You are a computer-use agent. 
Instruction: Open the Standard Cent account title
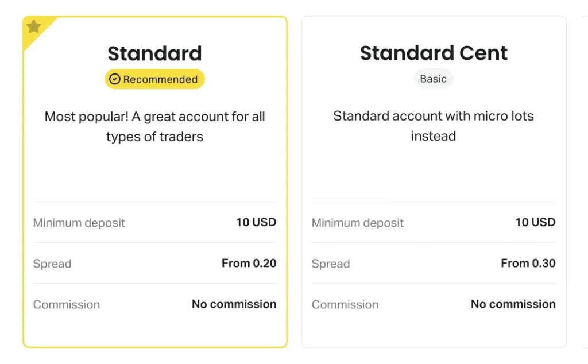point(434,53)
